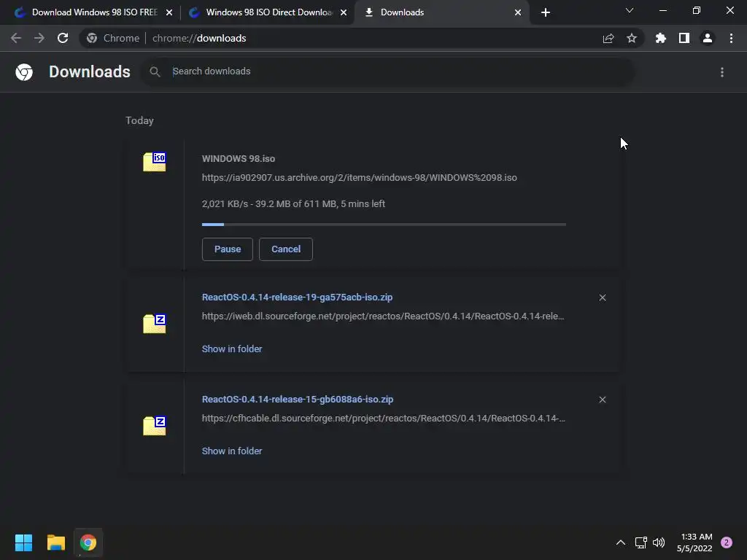This screenshot has height=560, width=747.
Task: Click the Chrome logo beside Downloads
Action: (x=24, y=72)
